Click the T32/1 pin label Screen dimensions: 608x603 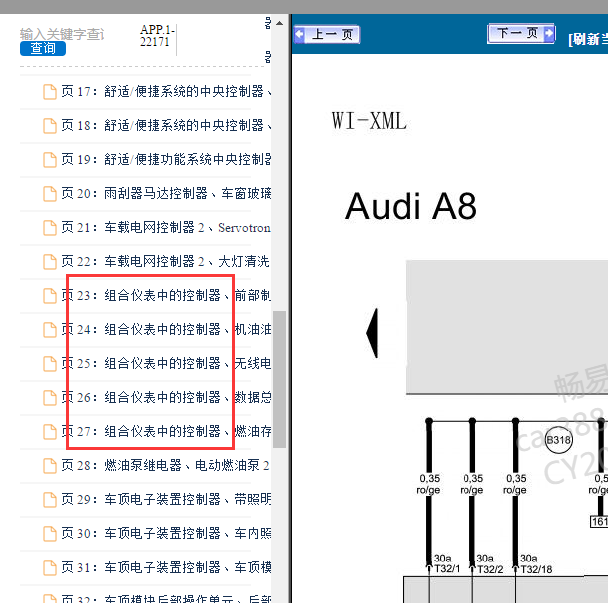[x=447, y=569]
